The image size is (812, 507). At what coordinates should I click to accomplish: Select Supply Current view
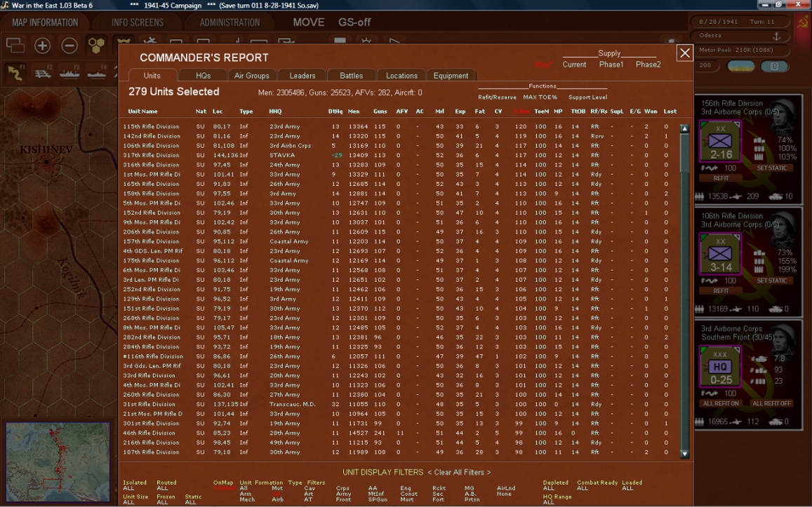pyautogui.click(x=574, y=65)
